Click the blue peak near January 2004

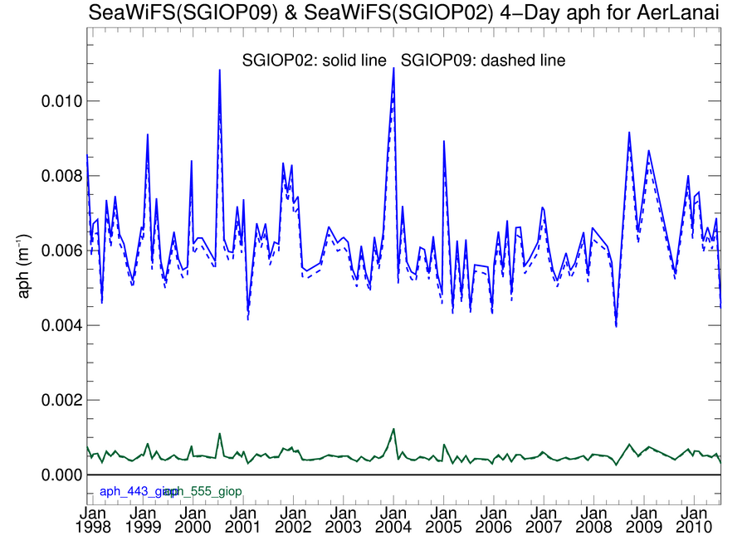(393, 69)
